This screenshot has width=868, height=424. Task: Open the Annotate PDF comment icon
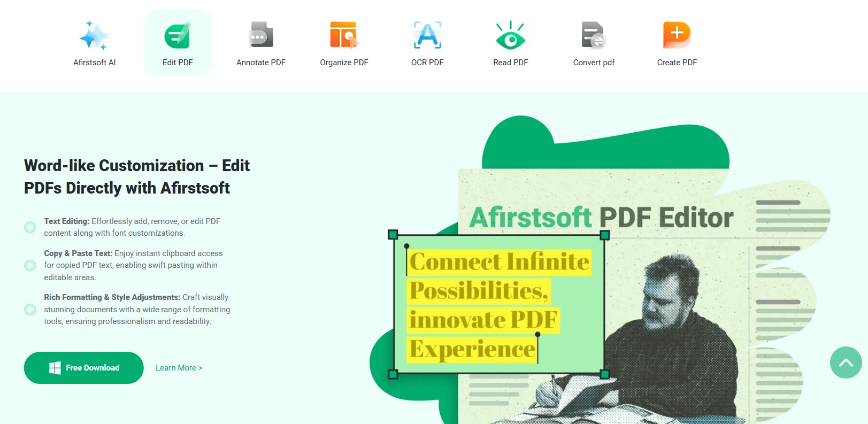coord(261,35)
